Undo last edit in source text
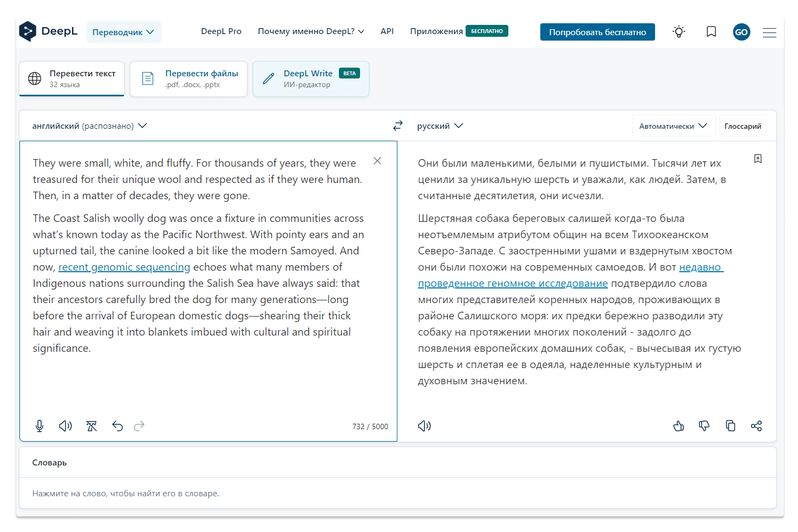The height and width of the screenshot is (532, 798). (x=117, y=426)
